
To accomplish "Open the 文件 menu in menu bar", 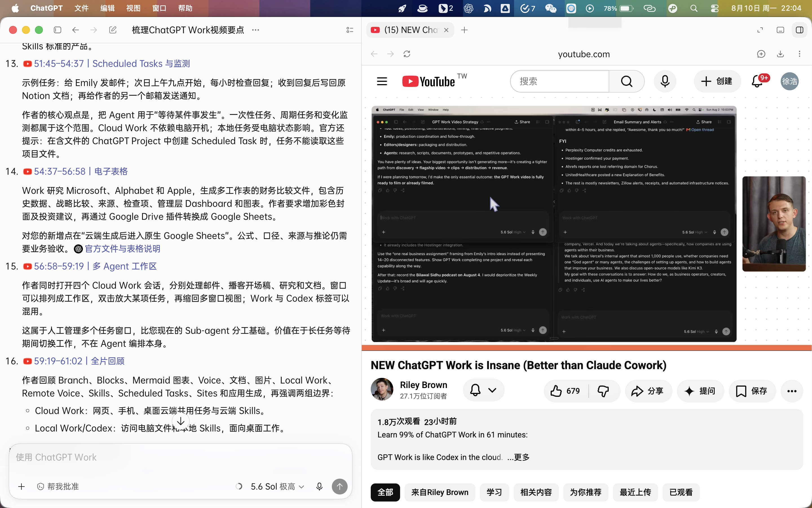I will (x=81, y=8).
